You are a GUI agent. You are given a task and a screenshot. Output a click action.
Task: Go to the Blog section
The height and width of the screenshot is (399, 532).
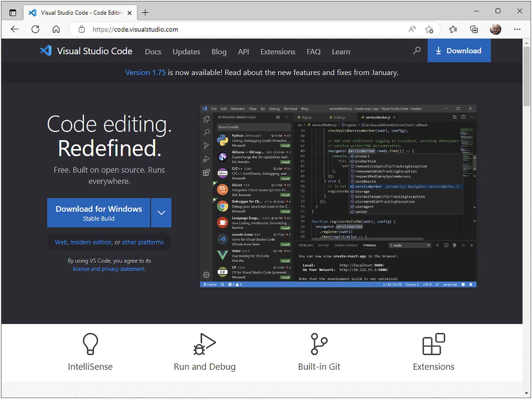(219, 52)
